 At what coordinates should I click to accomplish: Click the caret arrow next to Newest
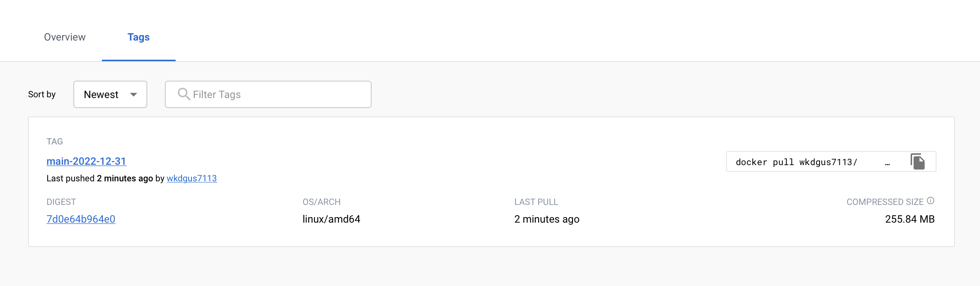(x=134, y=95)
